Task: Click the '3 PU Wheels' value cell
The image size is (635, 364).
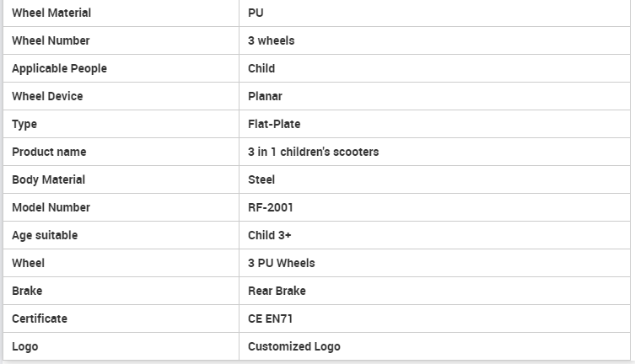Action: coord(281,263)
